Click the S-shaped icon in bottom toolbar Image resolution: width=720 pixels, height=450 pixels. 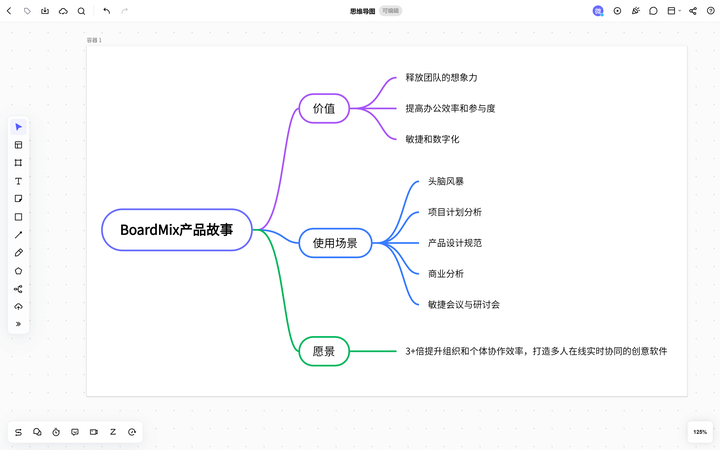(18, 432)
